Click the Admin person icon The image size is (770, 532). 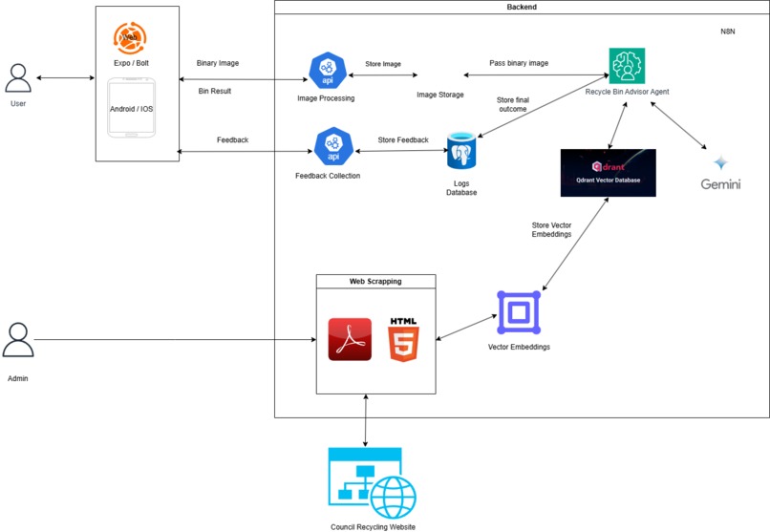tap(18, 340)
